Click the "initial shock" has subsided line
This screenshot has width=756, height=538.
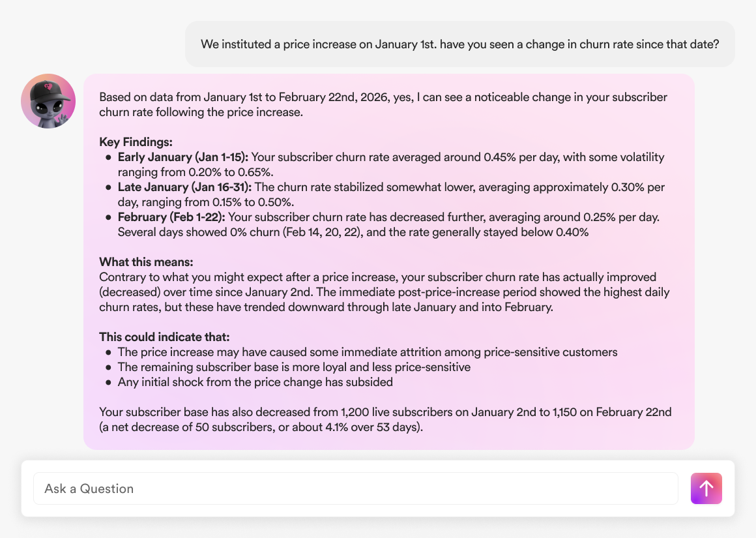coord(255,382)
